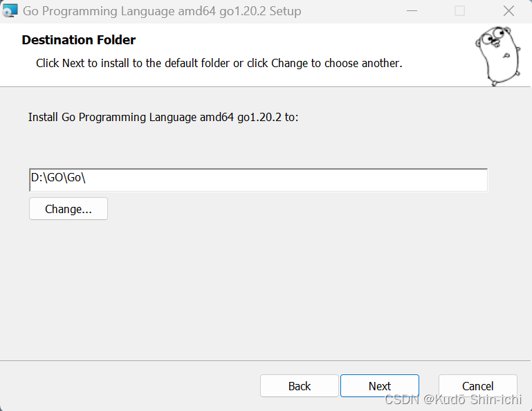Focus the D:\GO\Go\ destination path field
Viewport: 532px width, 411px height.
258,179
